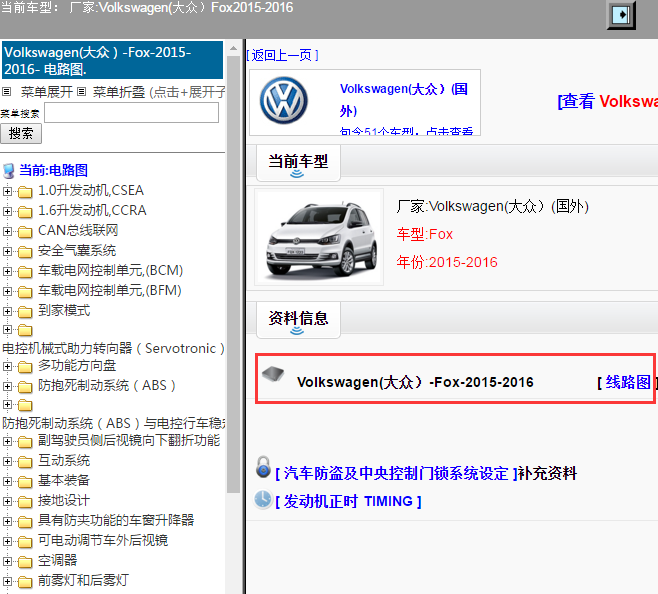
Task: Open the 资料信息 tab
Action: 298,319
